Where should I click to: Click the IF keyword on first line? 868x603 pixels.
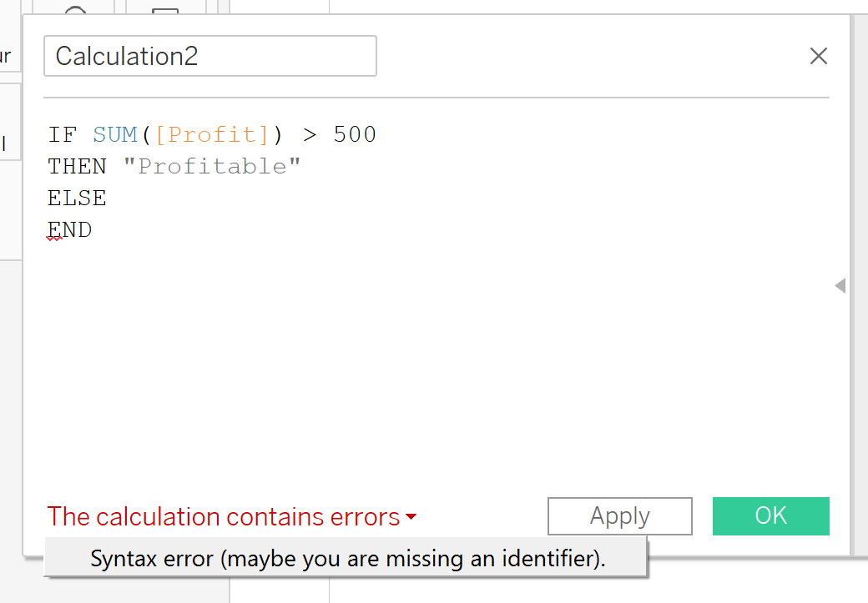[62, 134]
